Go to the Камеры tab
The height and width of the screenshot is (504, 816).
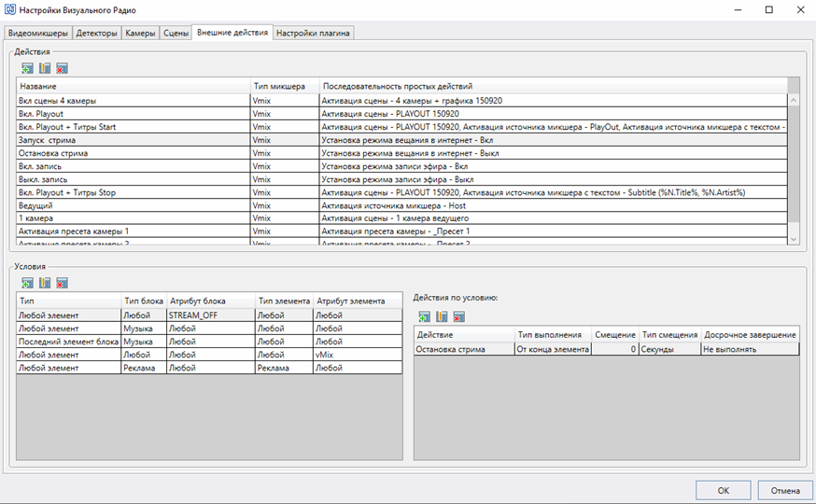click(x=140, y=33)
